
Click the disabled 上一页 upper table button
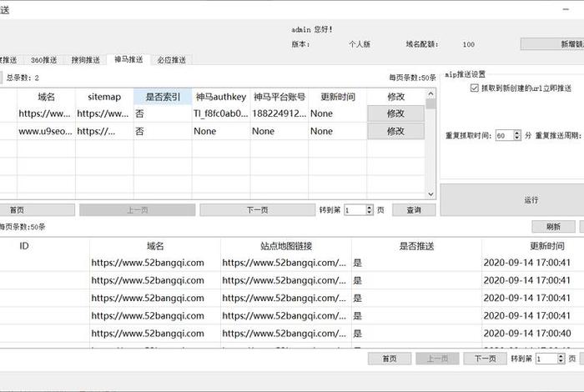pos(138,210)
